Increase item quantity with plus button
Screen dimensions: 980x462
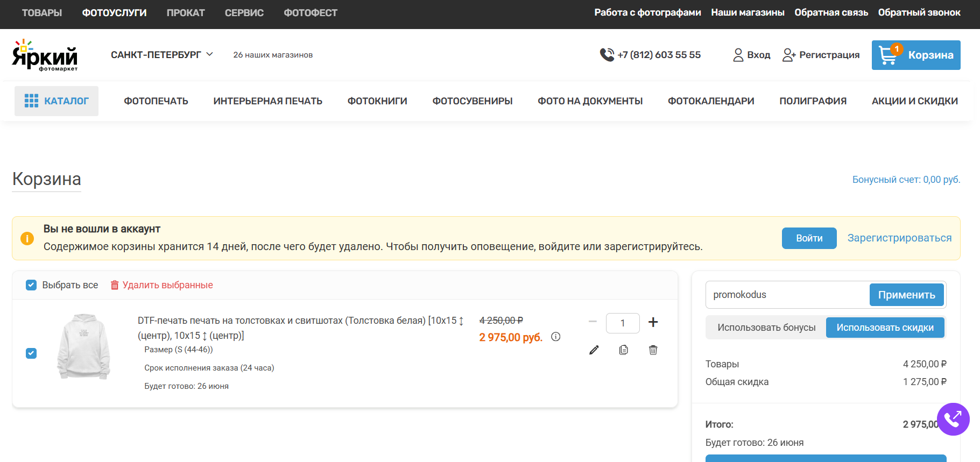click(653, 322)
